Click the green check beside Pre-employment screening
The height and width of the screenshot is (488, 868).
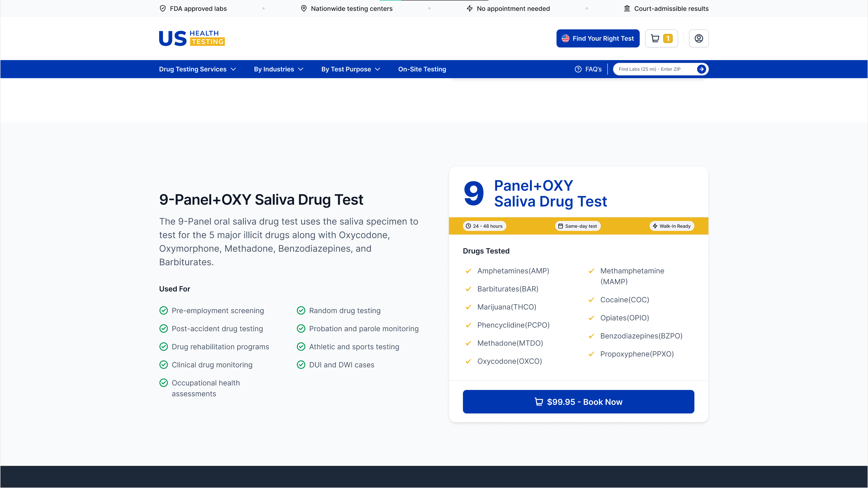click(x=164, y=310)
